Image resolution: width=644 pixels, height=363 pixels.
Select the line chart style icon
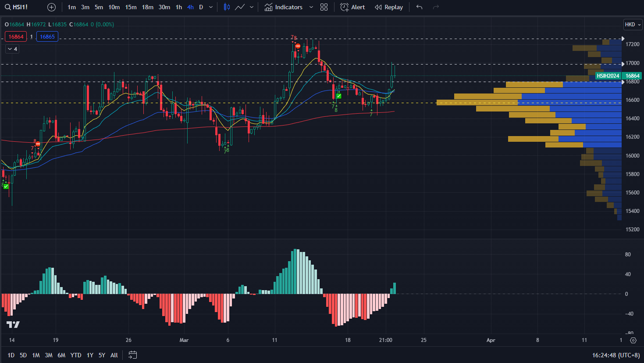pos(240,7)
